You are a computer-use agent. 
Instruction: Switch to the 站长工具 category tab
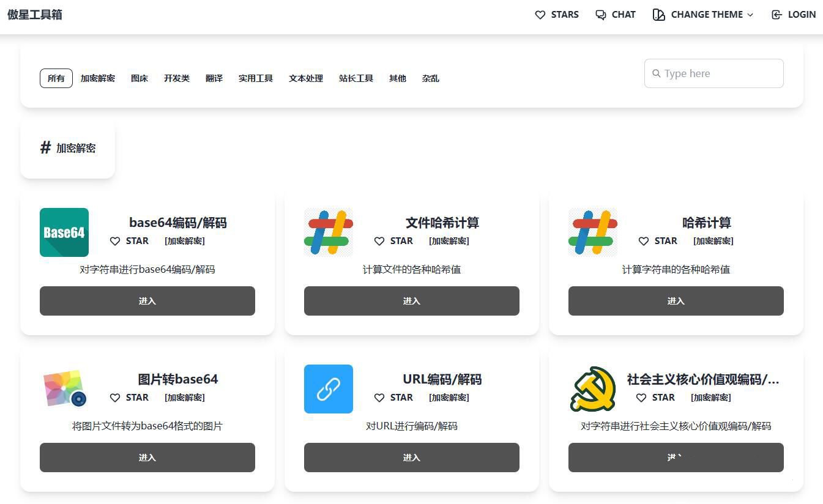pos(356,78)
